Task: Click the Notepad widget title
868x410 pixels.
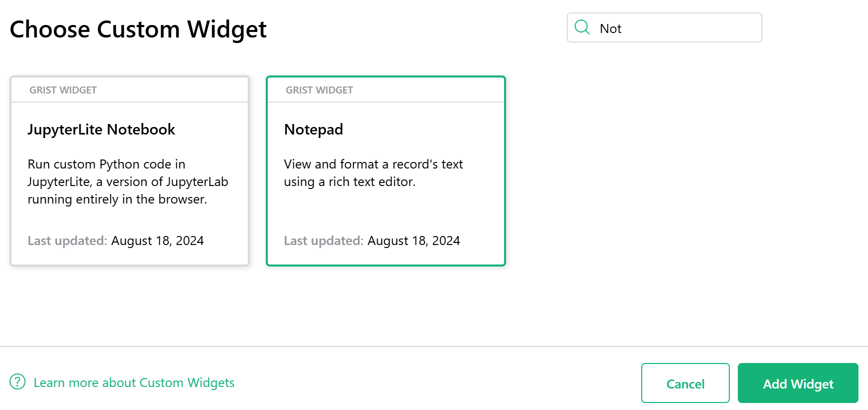Action: [313, 129]
